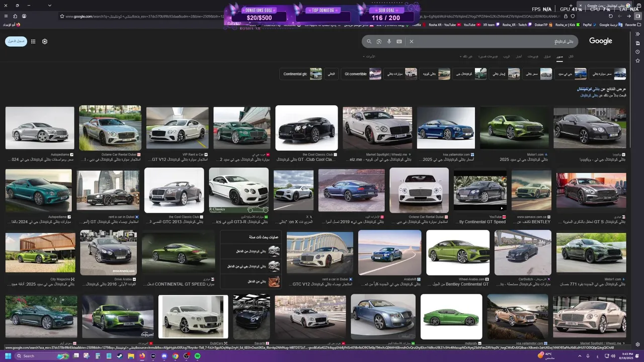644x362 pixels.
Task: Open the green Bentley Motor1.com image in top row
Action: point(514,128)
